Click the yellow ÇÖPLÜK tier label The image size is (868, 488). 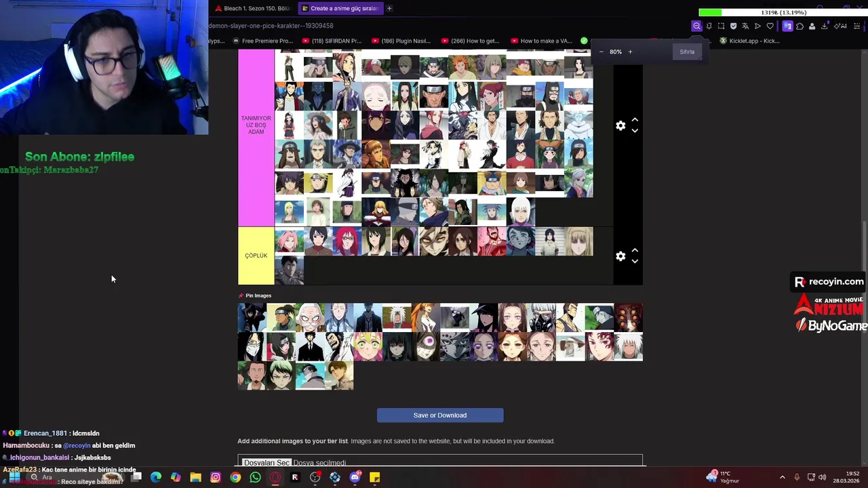click(256, 256)
